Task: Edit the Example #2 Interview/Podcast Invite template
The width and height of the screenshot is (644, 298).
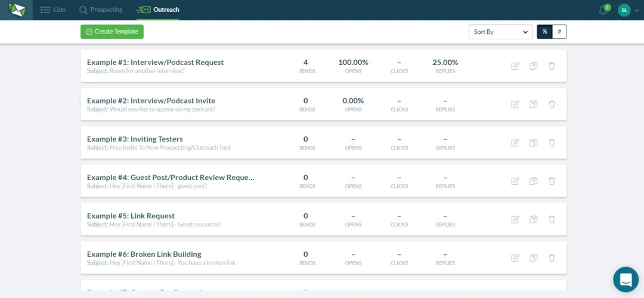Action: pyautogui.click(x=515, y=104)
